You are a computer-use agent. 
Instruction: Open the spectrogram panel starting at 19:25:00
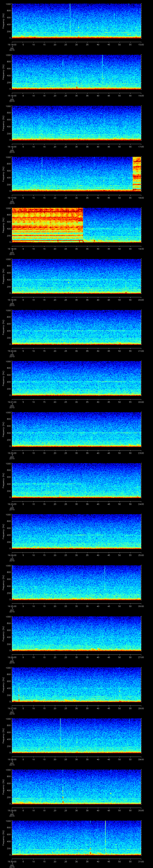[x=76, y=583]
